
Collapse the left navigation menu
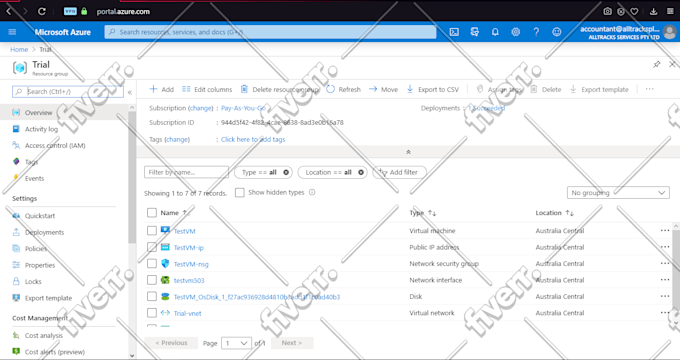tap(130, 92)
